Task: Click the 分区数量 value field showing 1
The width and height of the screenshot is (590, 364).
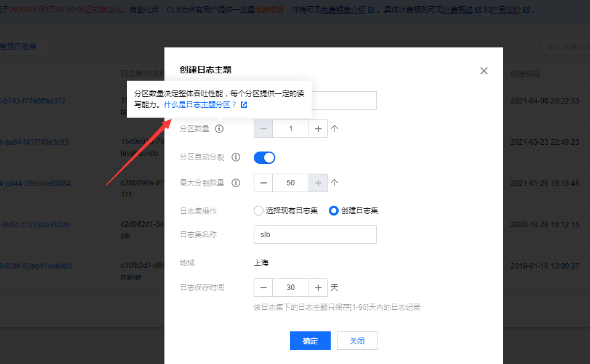Action: pyautogui.click(x=291, y=129)
